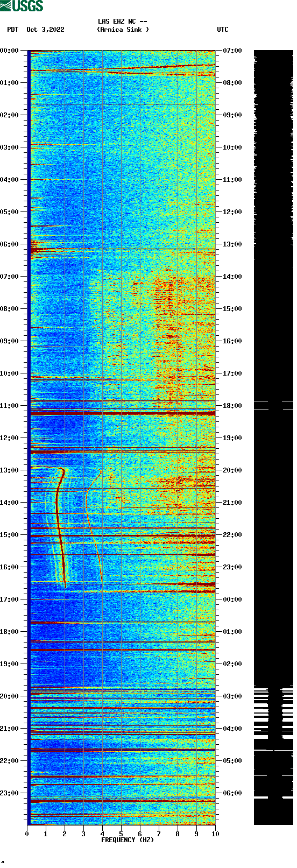Click the 'FREQUENCY (HZ)' axis label
This screenshot has height=868, width=297.
[x=127, y=840]
